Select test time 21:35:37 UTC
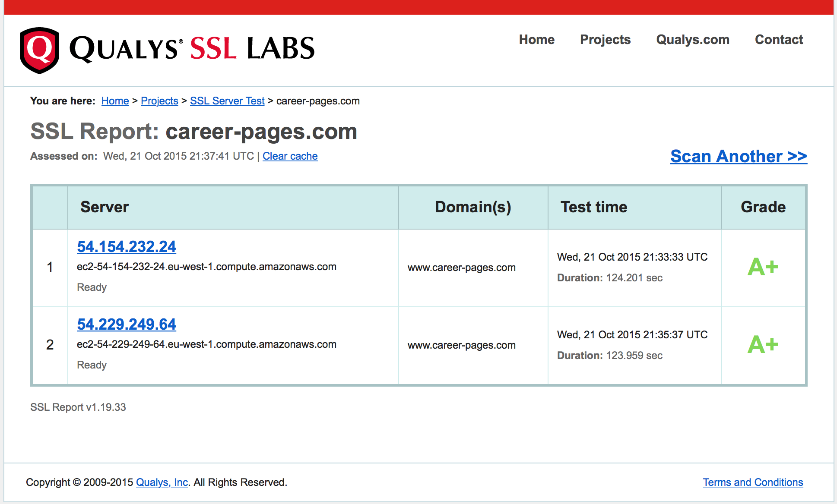Viewport: 837px width, 504px height. coord(632,335)
